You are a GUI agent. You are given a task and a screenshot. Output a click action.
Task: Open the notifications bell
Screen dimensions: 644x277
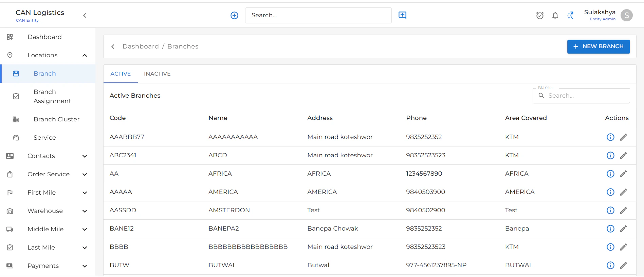tap(555, 15)
